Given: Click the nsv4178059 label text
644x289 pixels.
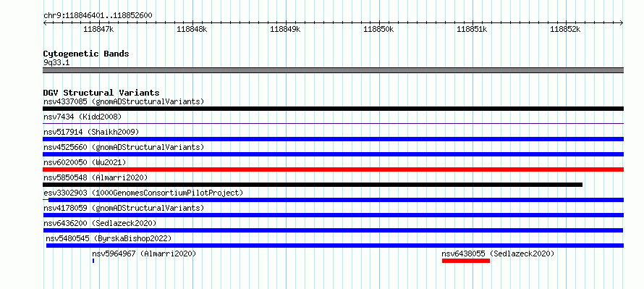Looking at the screenshot, I should point(124,208).
